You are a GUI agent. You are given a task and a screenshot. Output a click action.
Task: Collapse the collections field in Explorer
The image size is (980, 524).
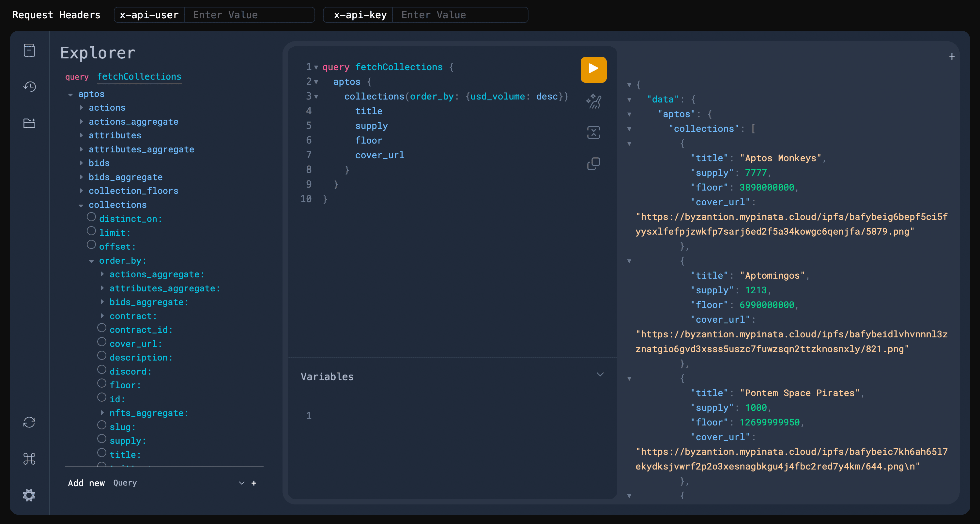[x=81, y=205]
